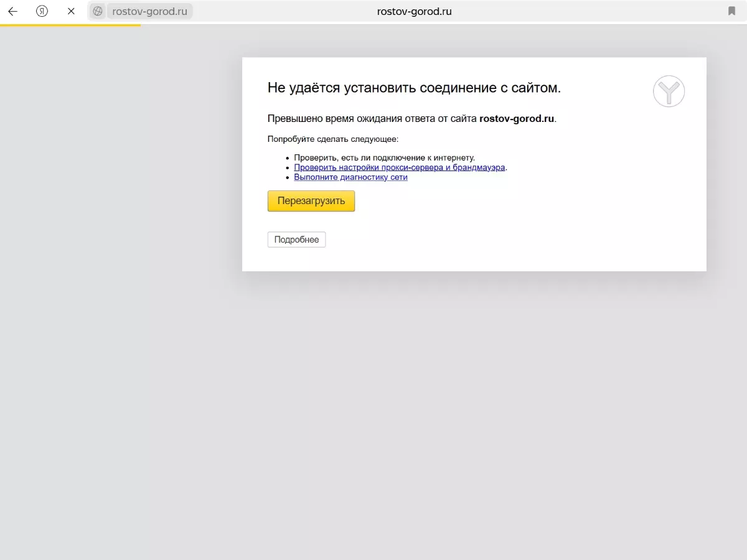Click the heading Не удаётся установить соединение

point(414,88)
